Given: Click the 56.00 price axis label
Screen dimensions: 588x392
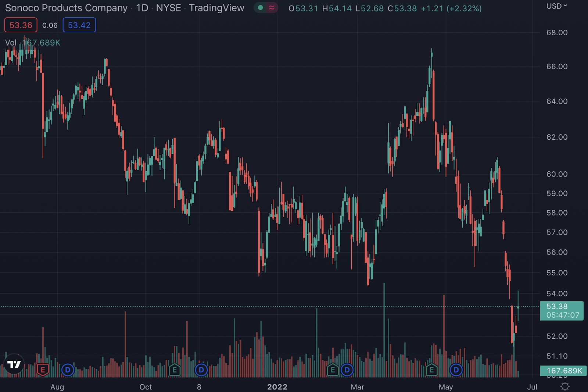Looking at the screenshot, I should (557, 252).
